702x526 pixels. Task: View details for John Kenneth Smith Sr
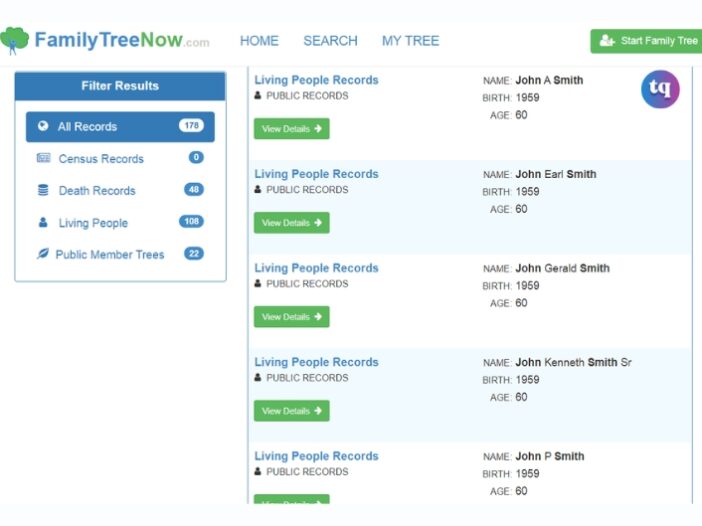pos(291,411)
